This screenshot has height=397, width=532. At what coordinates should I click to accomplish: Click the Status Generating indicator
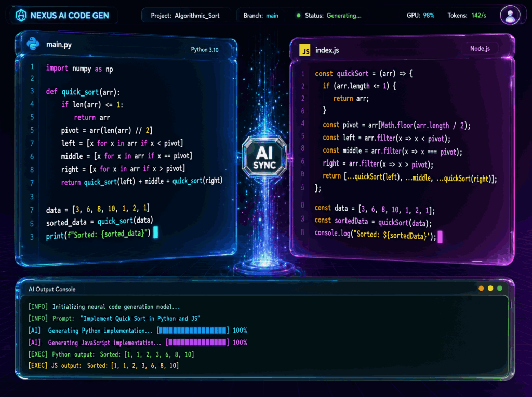[x=333, y=16]
